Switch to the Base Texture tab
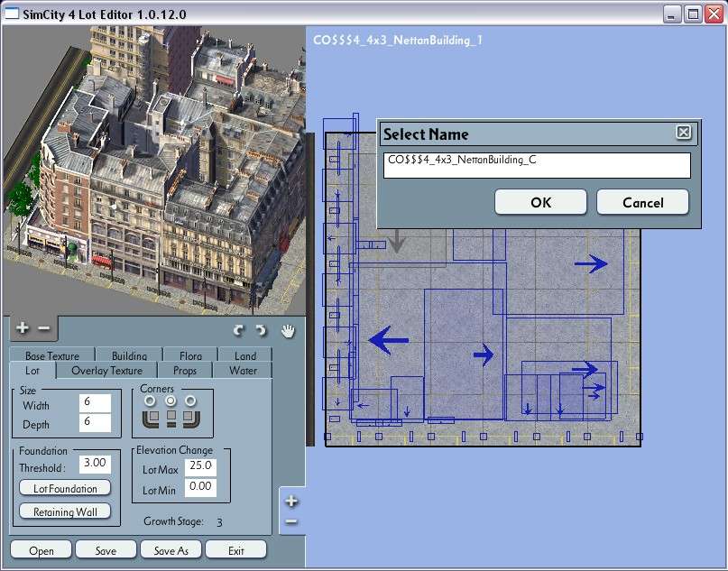This screenshot has width=728, height=571. (x=52, y=355)
